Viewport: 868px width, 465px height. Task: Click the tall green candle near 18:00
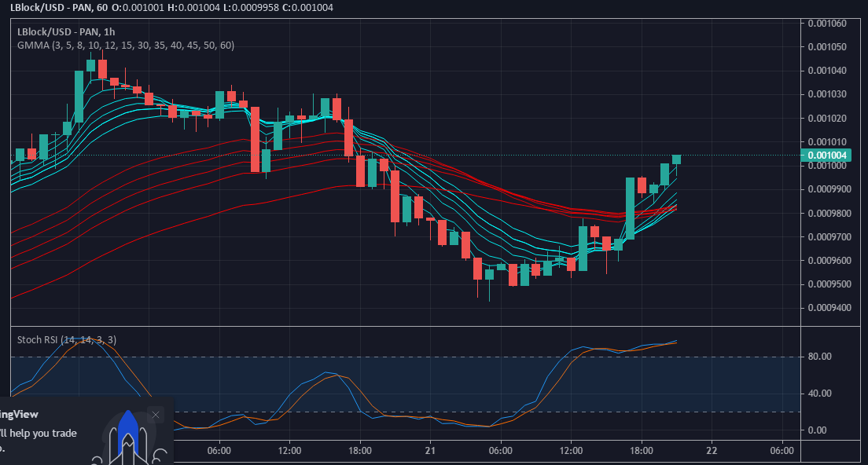(x=630, y=208)
